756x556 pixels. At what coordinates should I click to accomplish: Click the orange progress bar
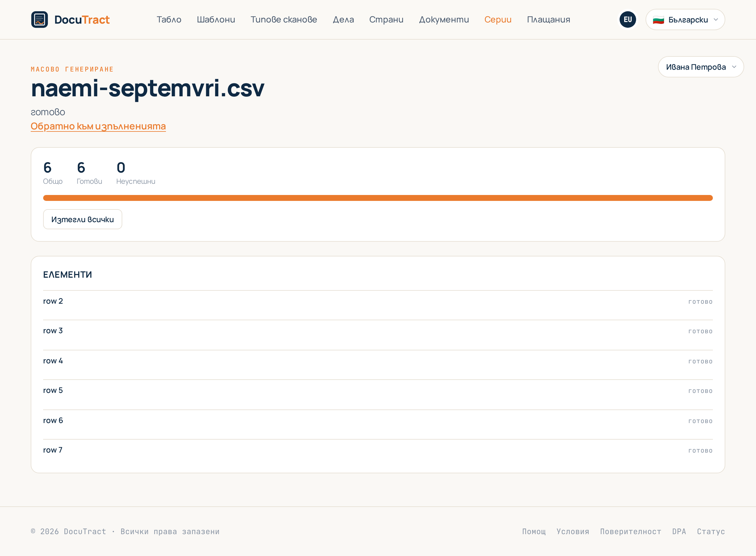point(378,198)
